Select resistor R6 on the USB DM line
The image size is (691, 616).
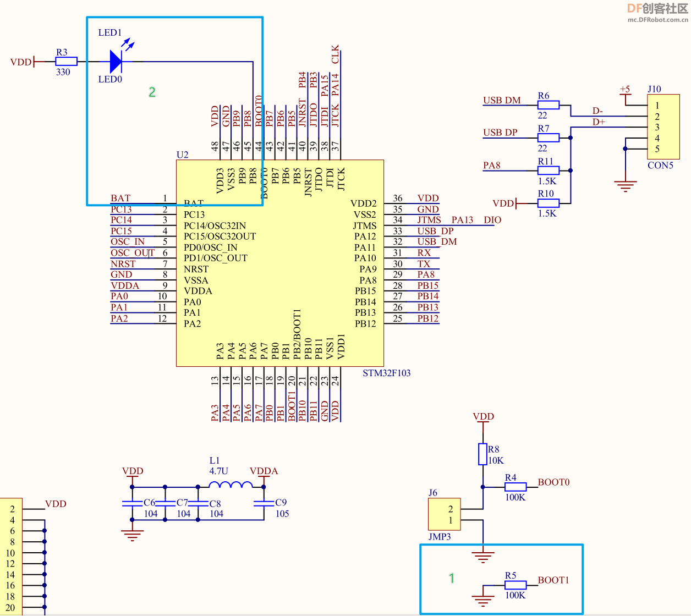(548, 105)
